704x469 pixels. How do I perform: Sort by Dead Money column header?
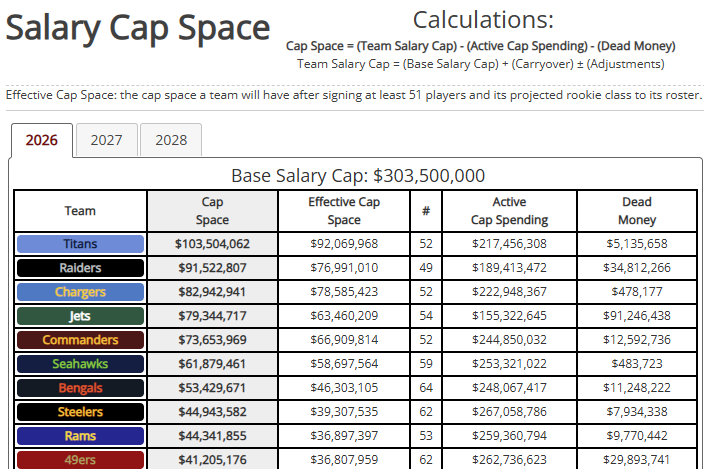pos(637,211)
